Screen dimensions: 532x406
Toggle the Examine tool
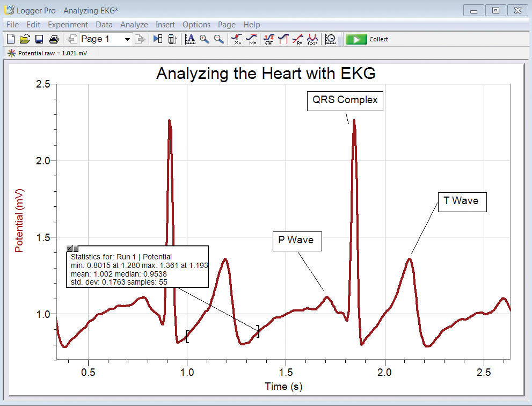tap(236, 39)
